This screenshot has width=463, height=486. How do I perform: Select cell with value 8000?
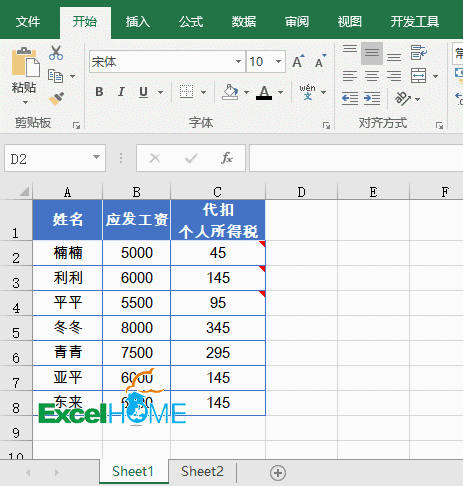[x=137, y=328]
